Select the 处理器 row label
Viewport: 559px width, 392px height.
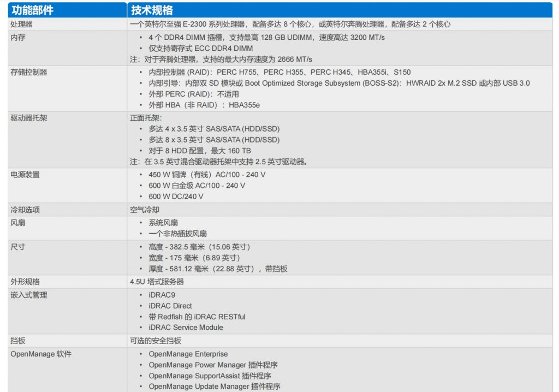pos(21,24)
